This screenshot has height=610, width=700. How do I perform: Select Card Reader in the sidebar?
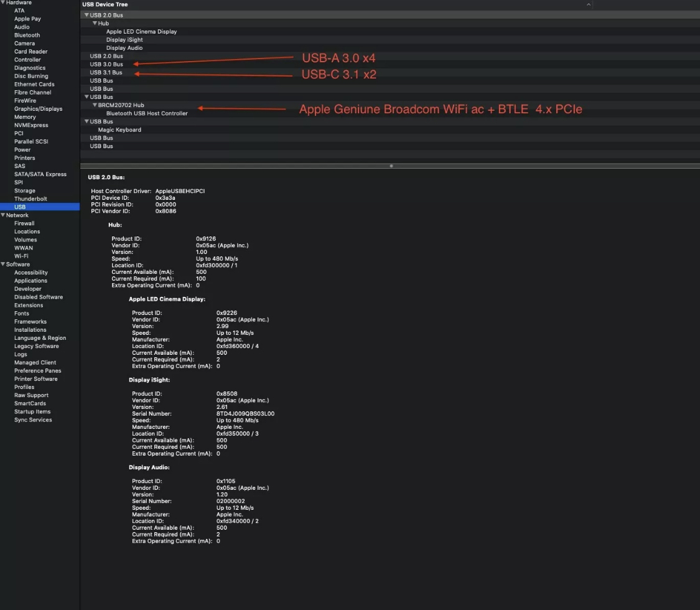point(30,52)
